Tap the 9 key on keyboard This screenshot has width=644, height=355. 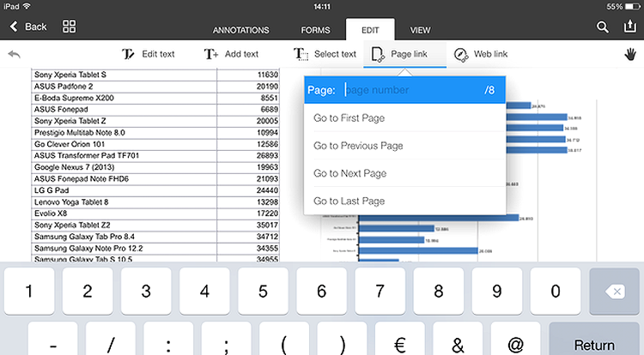click(x=497, y=291)
